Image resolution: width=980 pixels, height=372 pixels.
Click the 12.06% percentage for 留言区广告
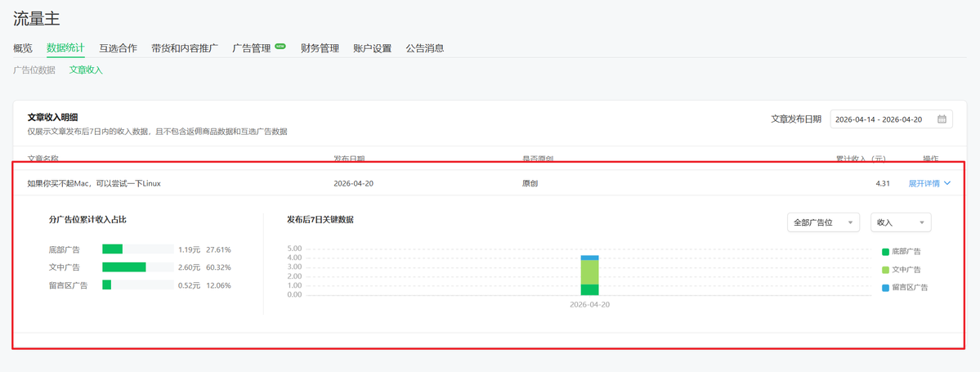[218, 285]
